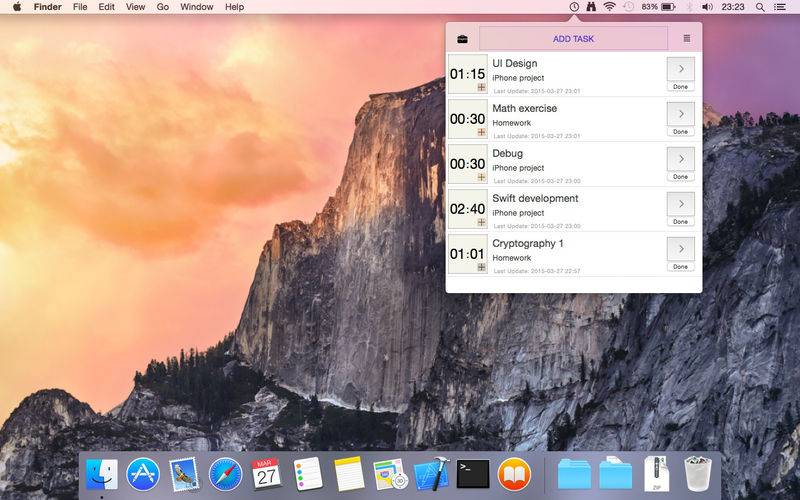Mark Cryptography 1 task as Done
The height and width of the screenshot is (500, 800).
[681, 266]
